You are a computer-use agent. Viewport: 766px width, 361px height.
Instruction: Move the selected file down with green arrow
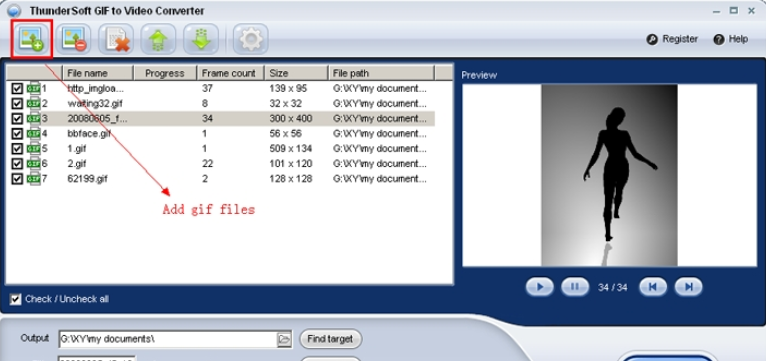(201, 39)
